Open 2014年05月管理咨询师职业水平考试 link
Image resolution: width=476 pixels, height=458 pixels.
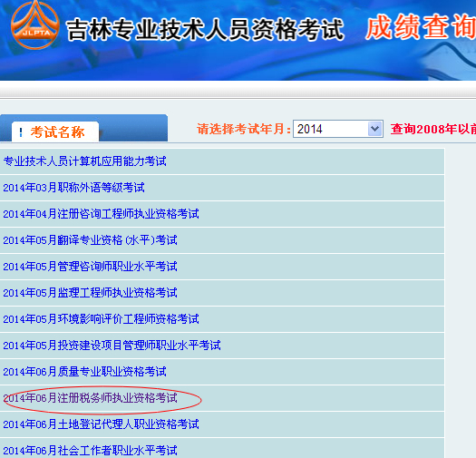90,267
